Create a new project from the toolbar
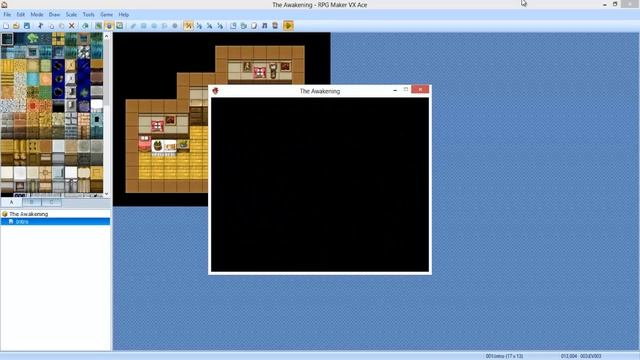Viewport: 640px width, 360px height. point(6,26)
